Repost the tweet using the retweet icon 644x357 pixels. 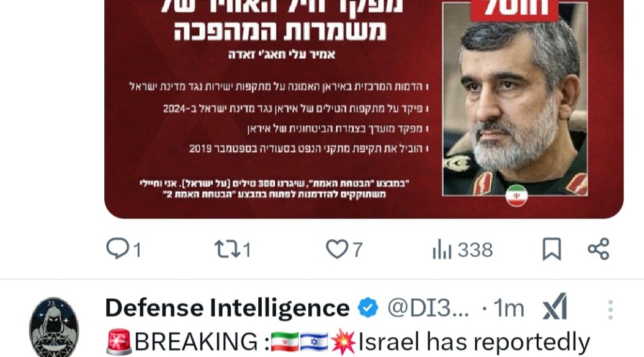[227, 249]
